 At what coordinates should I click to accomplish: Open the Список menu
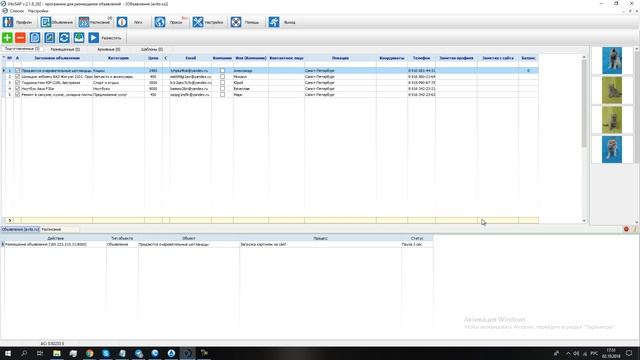click(x=17, y=11)
